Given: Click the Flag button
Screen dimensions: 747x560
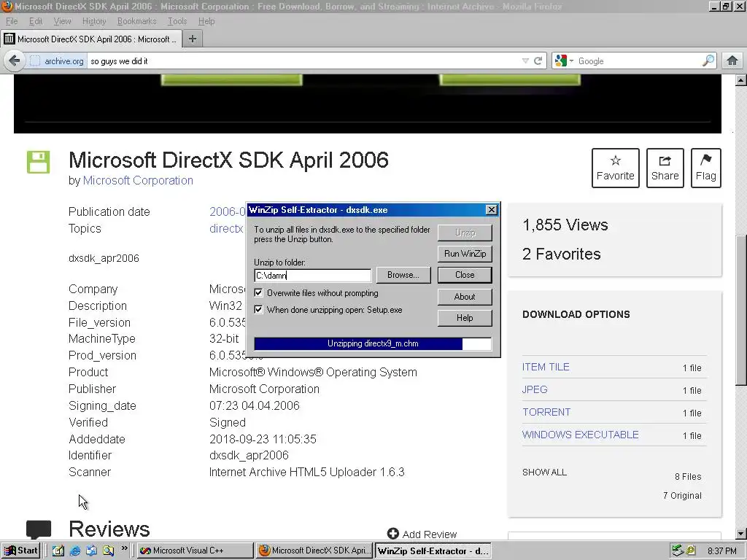Looking at the screenshot, I should pos(705,168).
